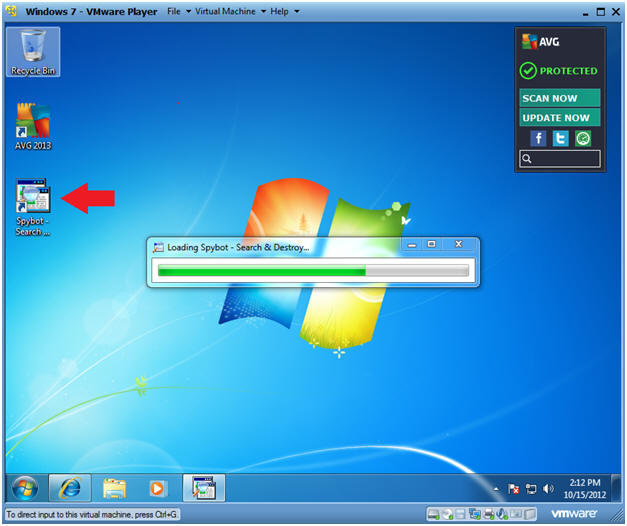Click VMware sound card status icon
This screenshot has height=526, width=627.
[501, 514]
